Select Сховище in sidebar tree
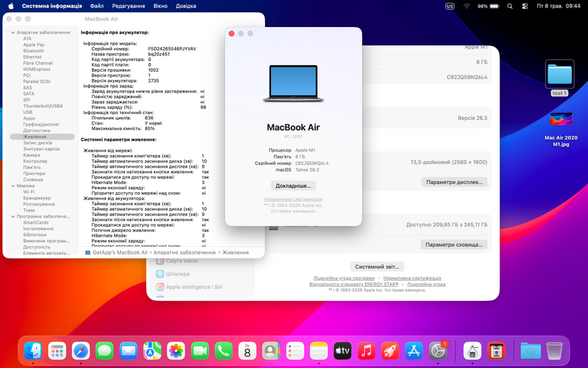588x368 pixels. coord(33,179)
